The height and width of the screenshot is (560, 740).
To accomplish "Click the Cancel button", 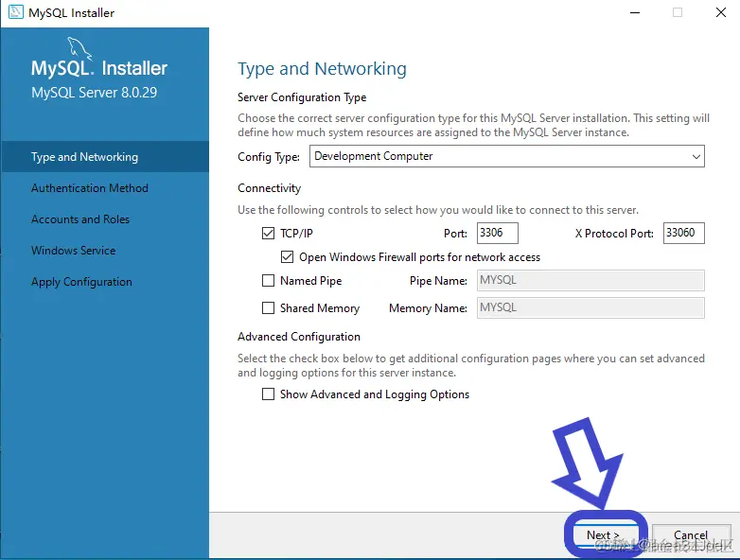I will coord(691,535).
